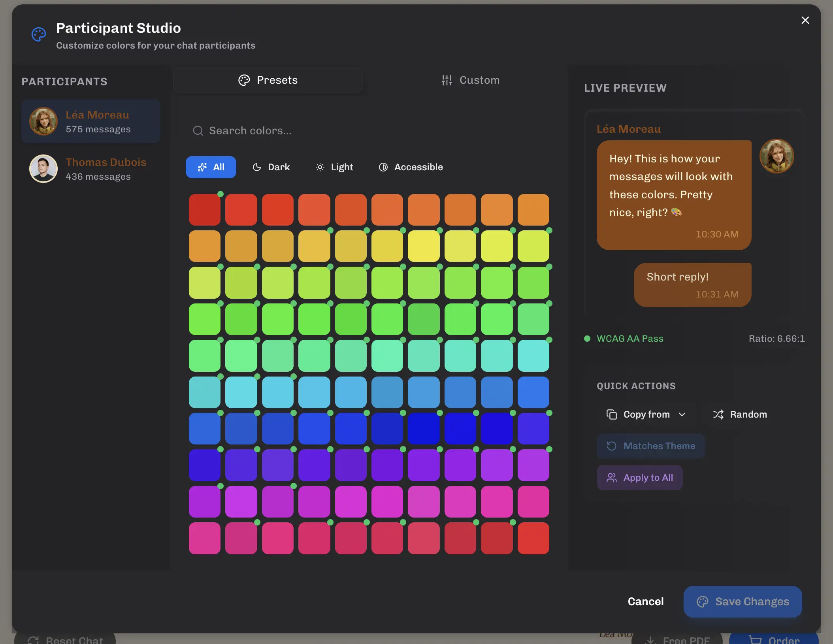Select the All color filter
Image resolution: width=833 pixels, height=644 pixels.
(x=211, y=167)
